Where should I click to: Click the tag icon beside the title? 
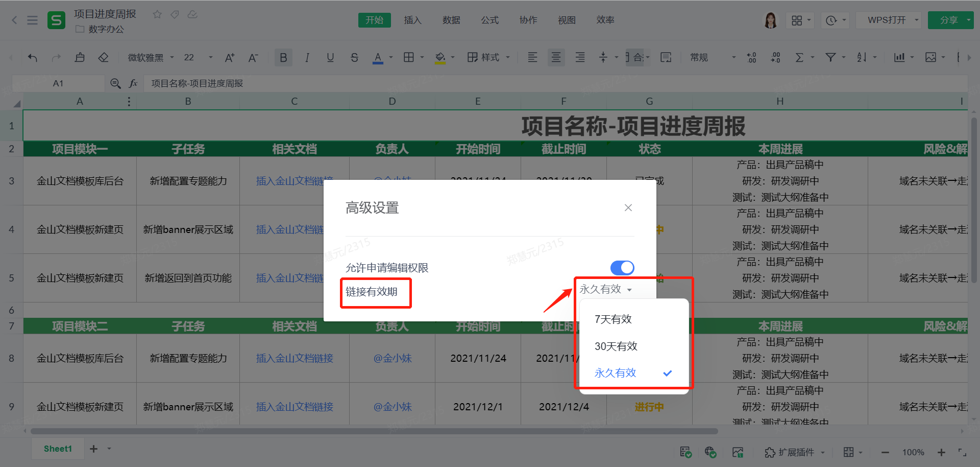tap(175, 14)
